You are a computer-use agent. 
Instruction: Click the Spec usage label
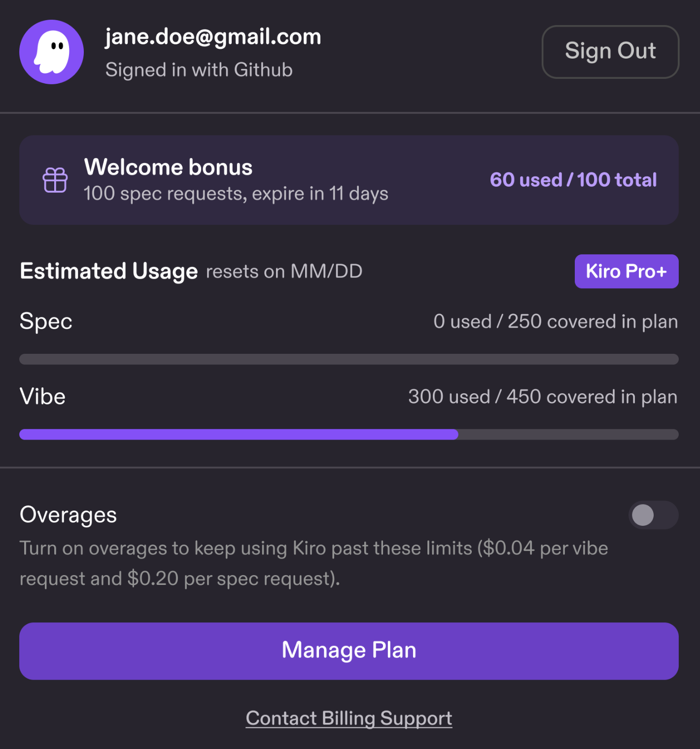click(46, 322)
